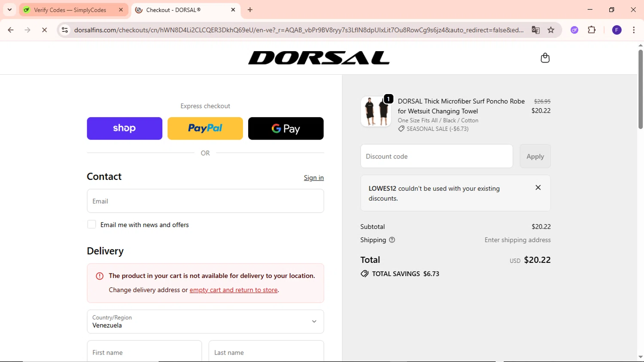644x362 pixels.
Task: Click the Last name field
Action: pyautogui.click(x=266, y=352)
